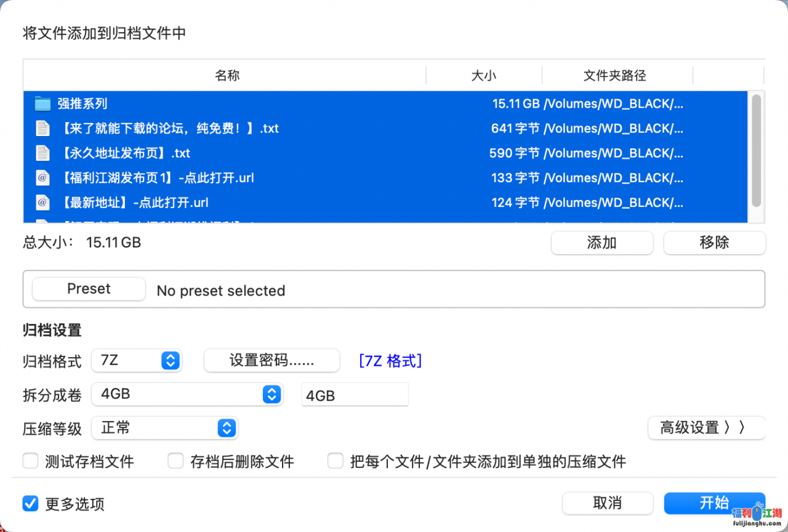
Task: Click the URL icon for 福利江湖发布页1
Action: click(42, 178)
